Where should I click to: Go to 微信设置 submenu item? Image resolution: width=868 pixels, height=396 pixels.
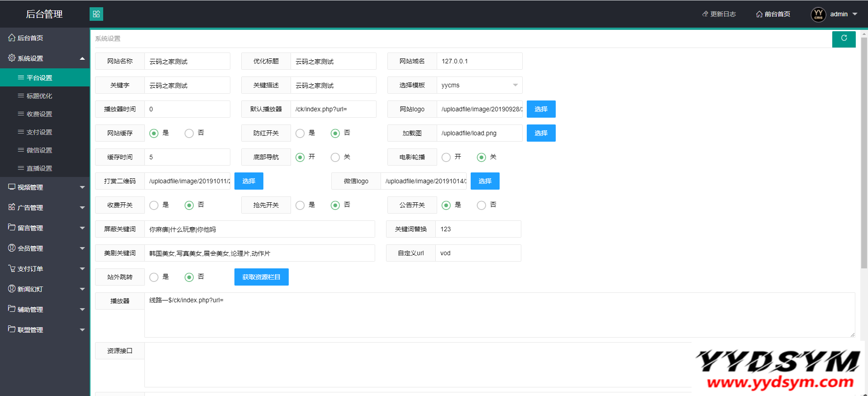click(39, 150)
